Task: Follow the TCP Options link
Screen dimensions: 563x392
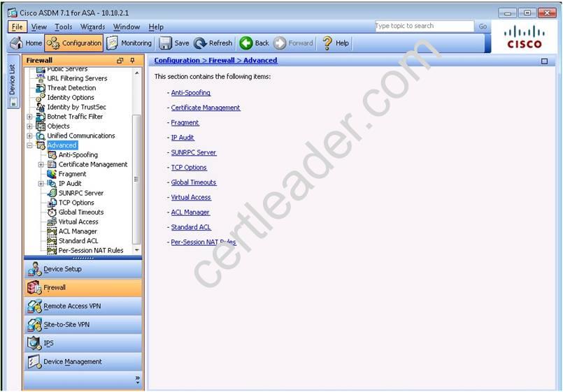Action: 189,168
